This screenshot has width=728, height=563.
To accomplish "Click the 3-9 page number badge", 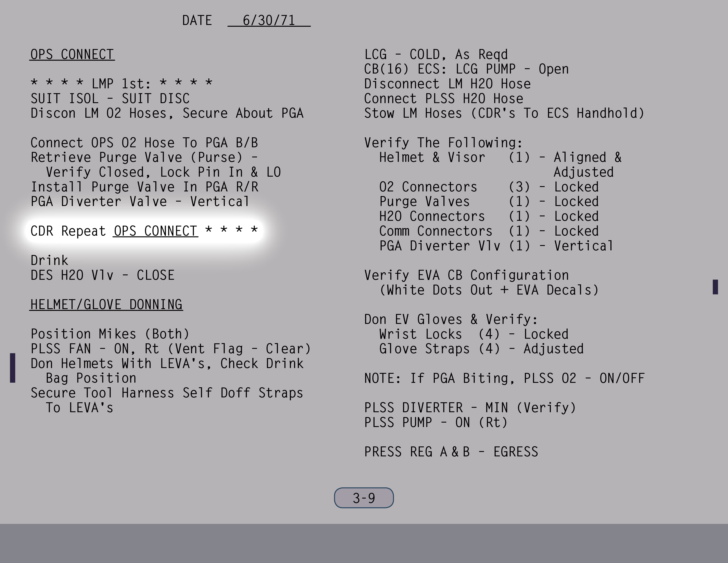I will [364, 498].
